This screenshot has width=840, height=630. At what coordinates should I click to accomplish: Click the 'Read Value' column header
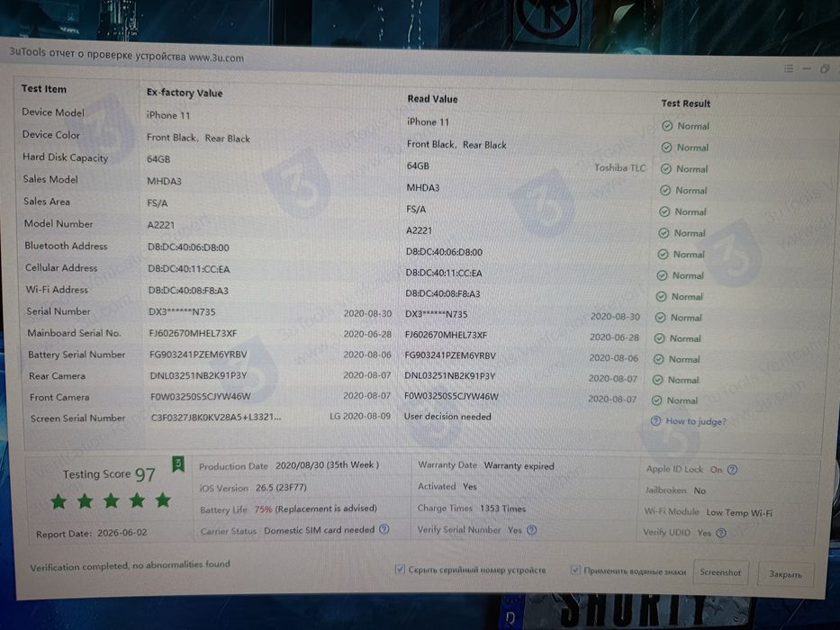432,99
